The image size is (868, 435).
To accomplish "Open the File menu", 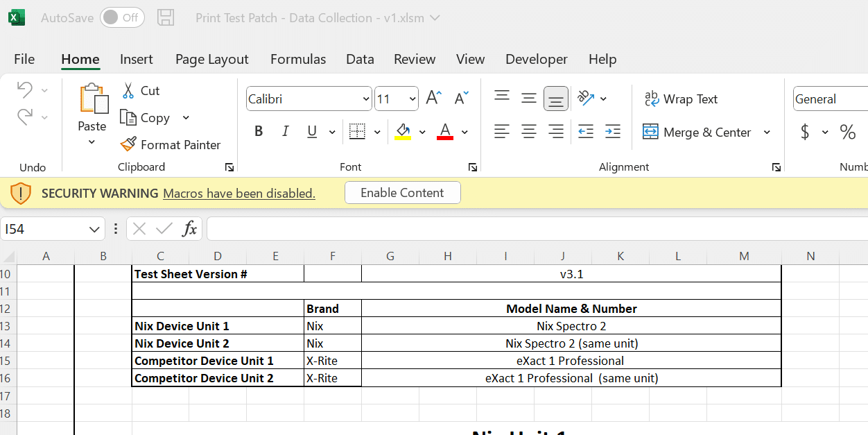I will coord(24,60).
